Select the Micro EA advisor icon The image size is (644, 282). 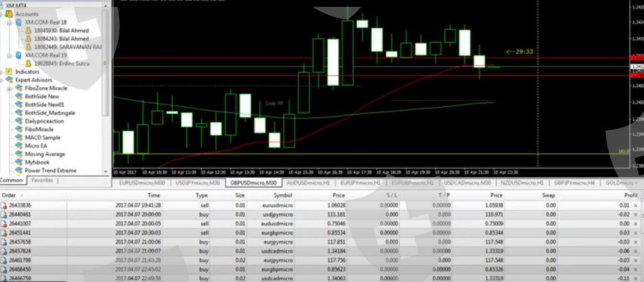tap(19, 145)
